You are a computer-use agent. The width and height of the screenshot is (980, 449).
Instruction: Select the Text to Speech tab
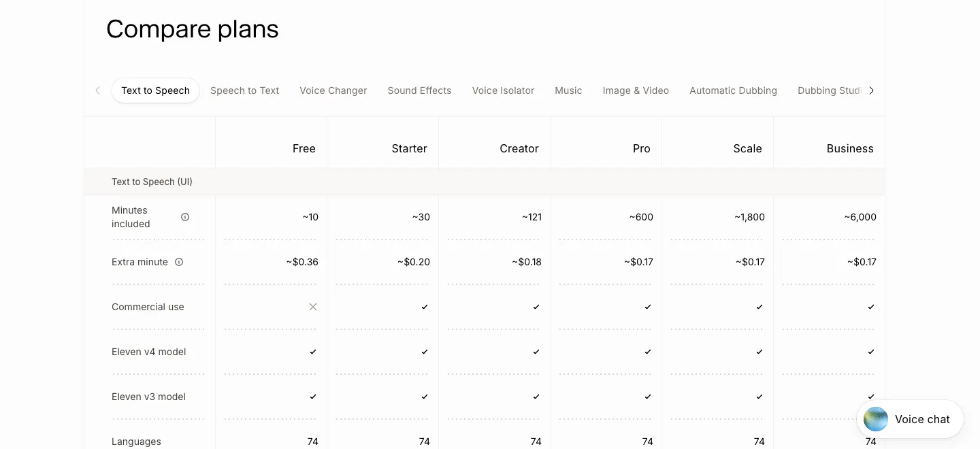(155, 90)
